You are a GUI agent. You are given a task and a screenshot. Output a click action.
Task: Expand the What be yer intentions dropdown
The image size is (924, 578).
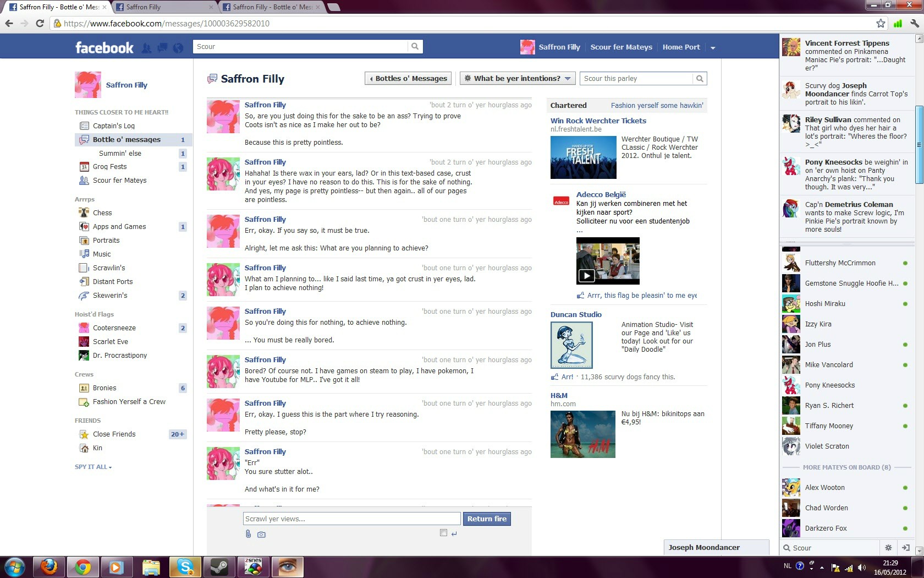tap(518, 78)
